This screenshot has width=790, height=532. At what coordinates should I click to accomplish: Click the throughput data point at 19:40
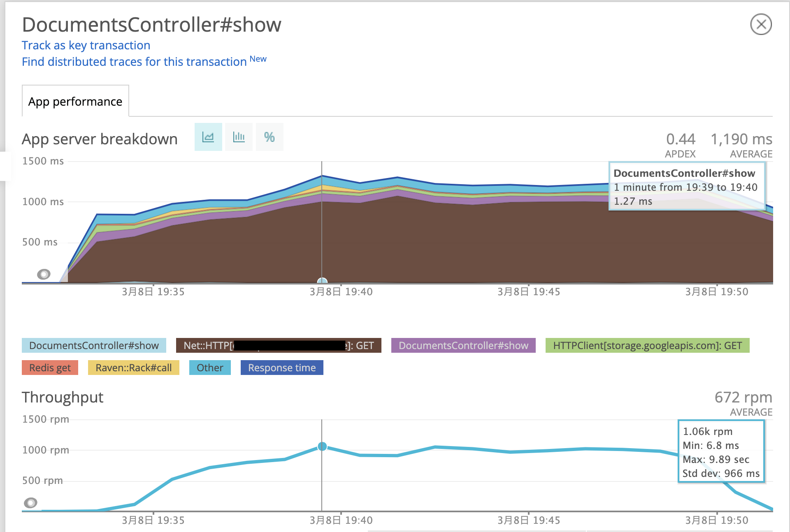click(x=322, y=446)
